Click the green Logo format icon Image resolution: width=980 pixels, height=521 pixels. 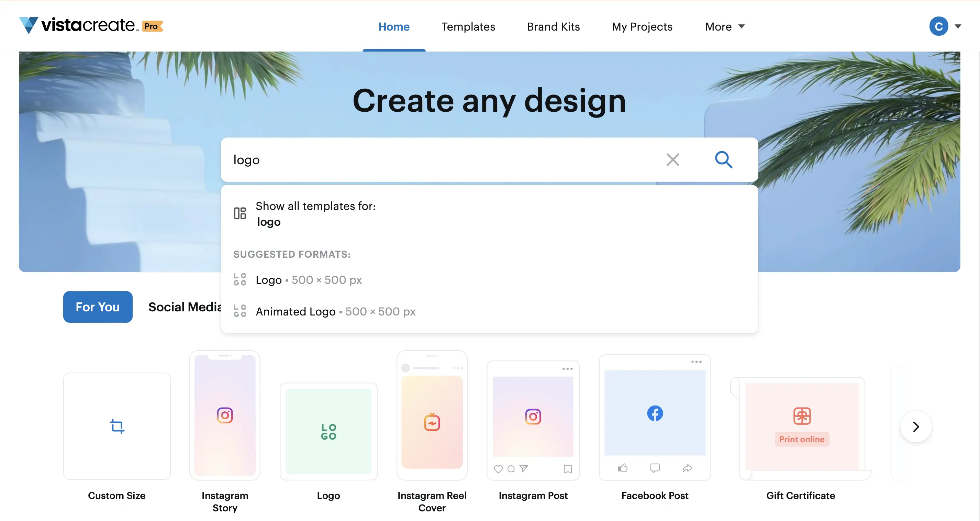tap(328, 431)
